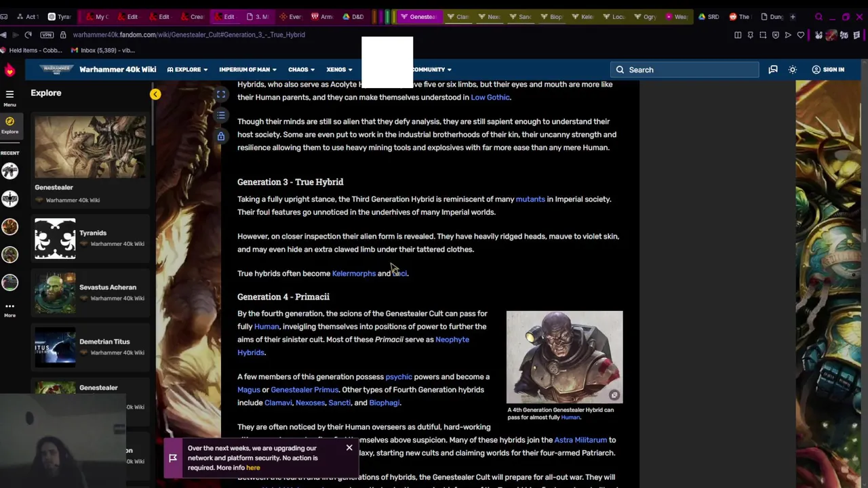Switch to the Weap browser tab
Image resolution: width=868 pixels, height=488 pixels.
[676, 16]
